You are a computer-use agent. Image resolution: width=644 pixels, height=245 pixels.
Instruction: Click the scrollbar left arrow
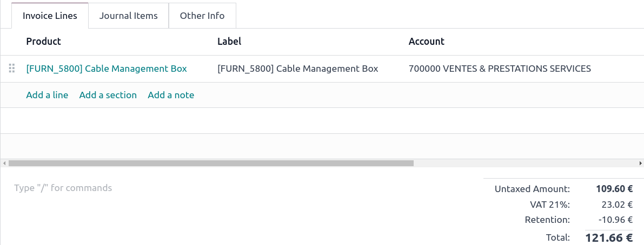pos(3,163)
